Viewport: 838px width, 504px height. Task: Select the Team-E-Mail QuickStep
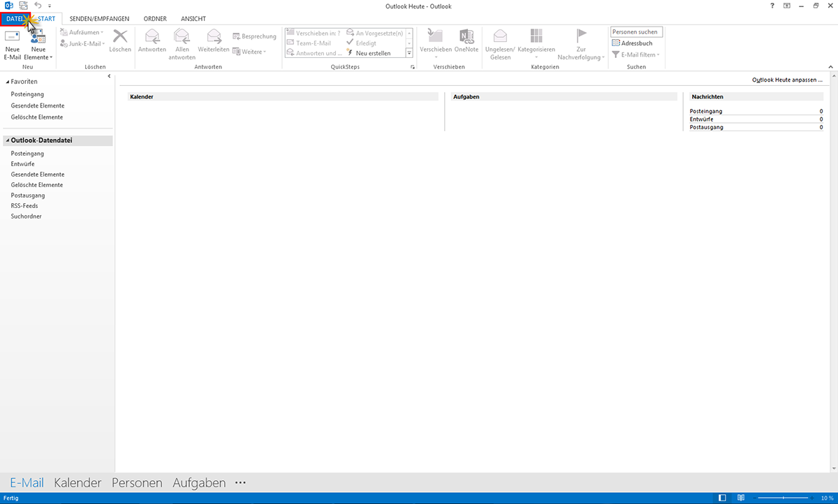[309, 43]
